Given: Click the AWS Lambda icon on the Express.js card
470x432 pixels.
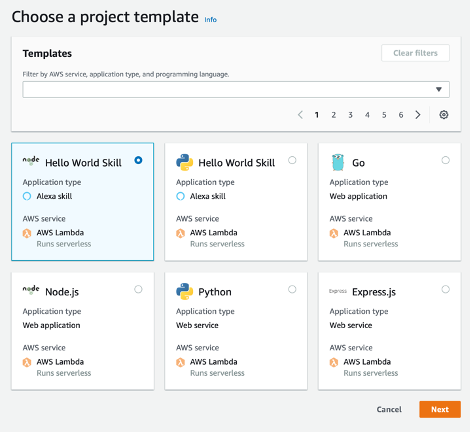Looking at the screenshot, I should (x=334, y=362).
